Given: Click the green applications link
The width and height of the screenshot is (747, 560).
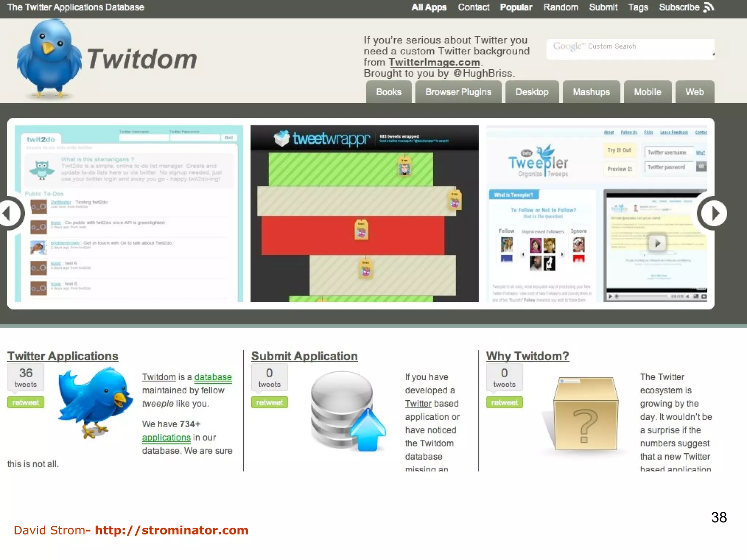Looking at the screenshot, I should (166, 437).
